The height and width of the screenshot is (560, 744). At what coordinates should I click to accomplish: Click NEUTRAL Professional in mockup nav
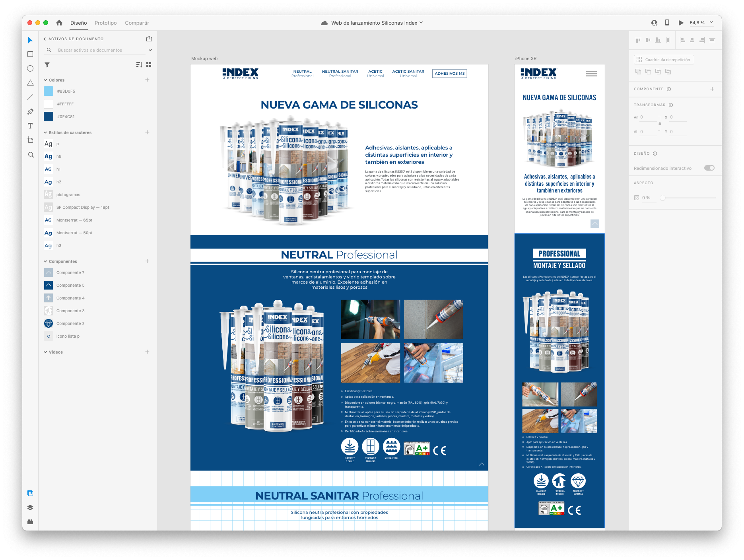[303, 74]
